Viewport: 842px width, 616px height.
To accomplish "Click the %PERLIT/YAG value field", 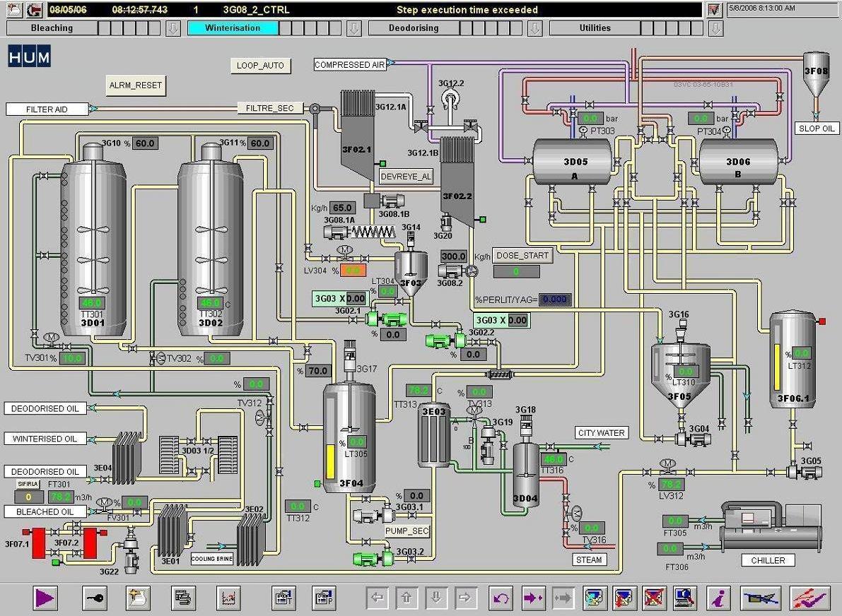I will 554,300.
